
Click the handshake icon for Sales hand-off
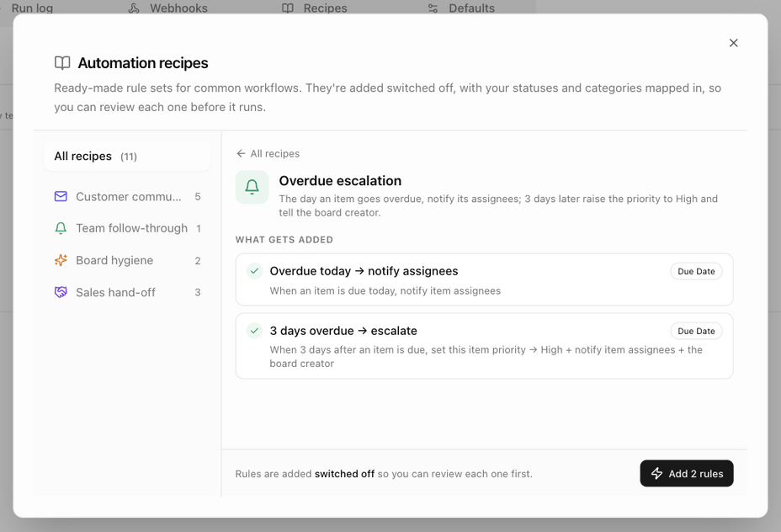coord(61,292)
